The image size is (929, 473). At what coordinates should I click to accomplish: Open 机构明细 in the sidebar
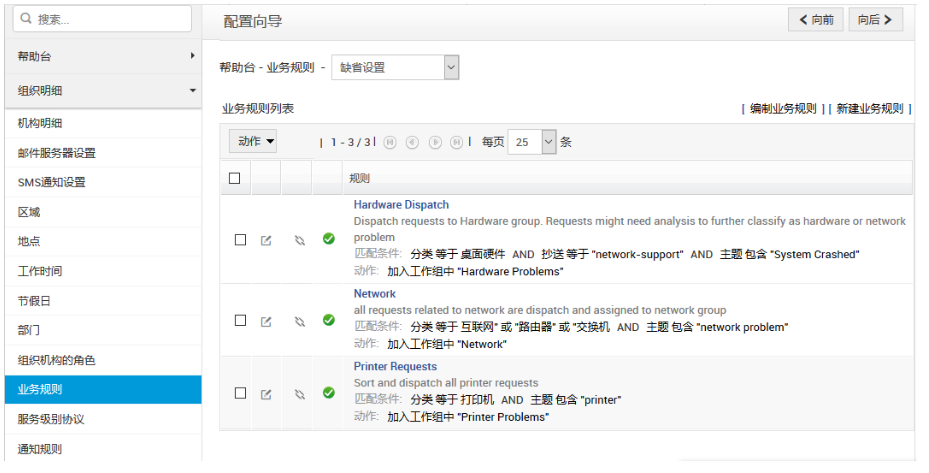click(x=103, y=123)
